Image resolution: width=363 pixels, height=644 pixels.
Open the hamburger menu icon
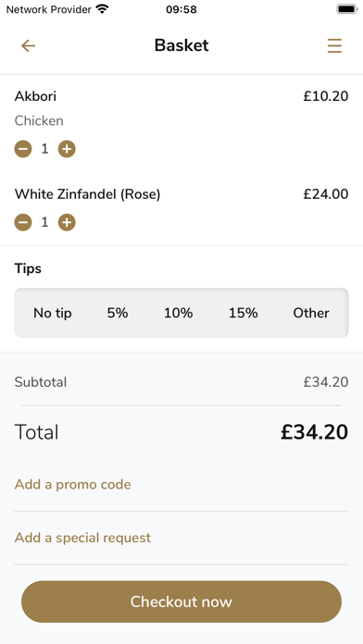(334, 45)
